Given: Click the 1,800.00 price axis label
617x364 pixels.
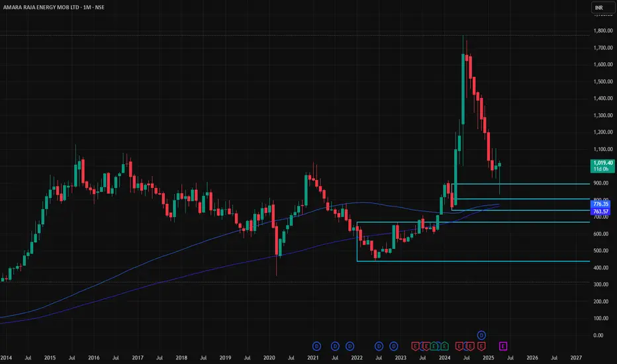Looking at the screenshot, I should click(603, 30).
